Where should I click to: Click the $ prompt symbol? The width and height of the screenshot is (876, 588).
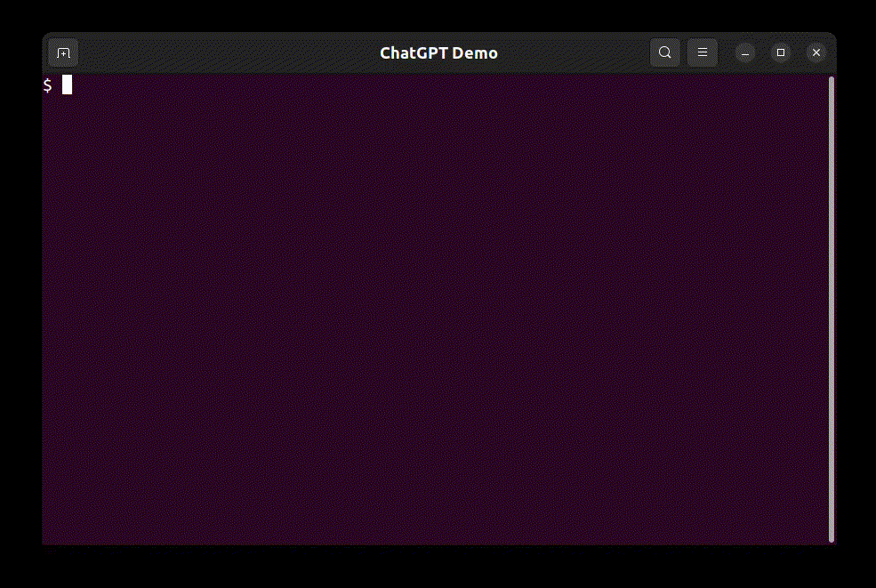47,85
